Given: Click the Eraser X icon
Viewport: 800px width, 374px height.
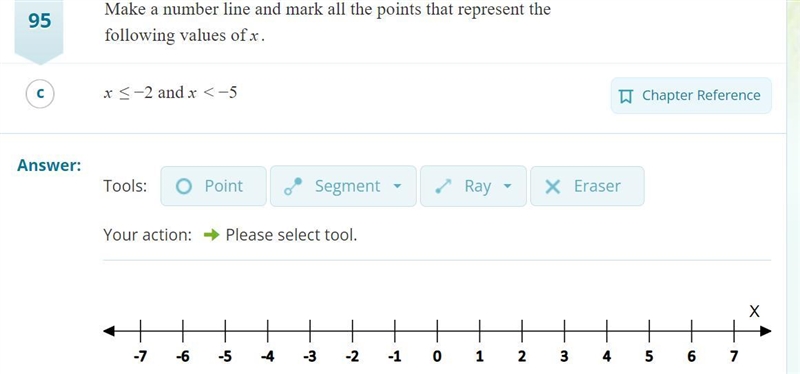Looking at the screenshot, I should coord(553,187).
